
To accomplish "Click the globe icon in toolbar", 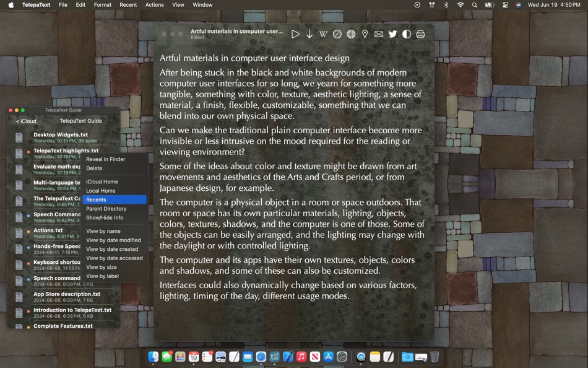I will [351, 34].
